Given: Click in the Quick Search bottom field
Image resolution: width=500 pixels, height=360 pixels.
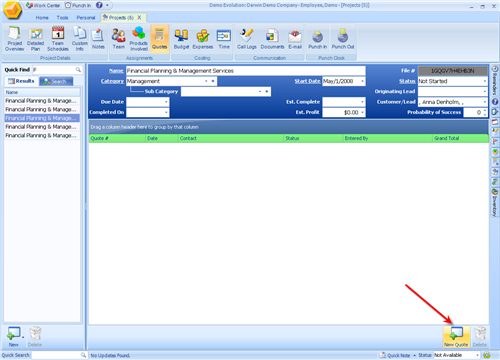Looking at the screenshot, I should pos(56,355).
